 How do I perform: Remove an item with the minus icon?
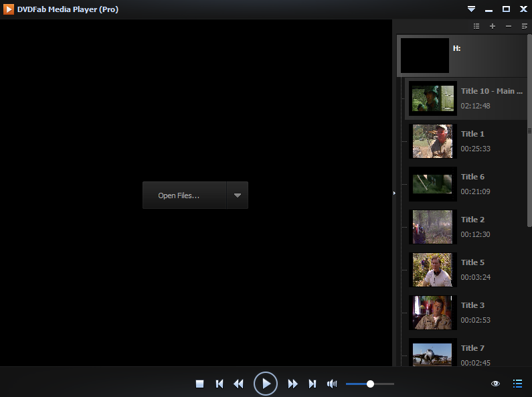coord(509,26)
